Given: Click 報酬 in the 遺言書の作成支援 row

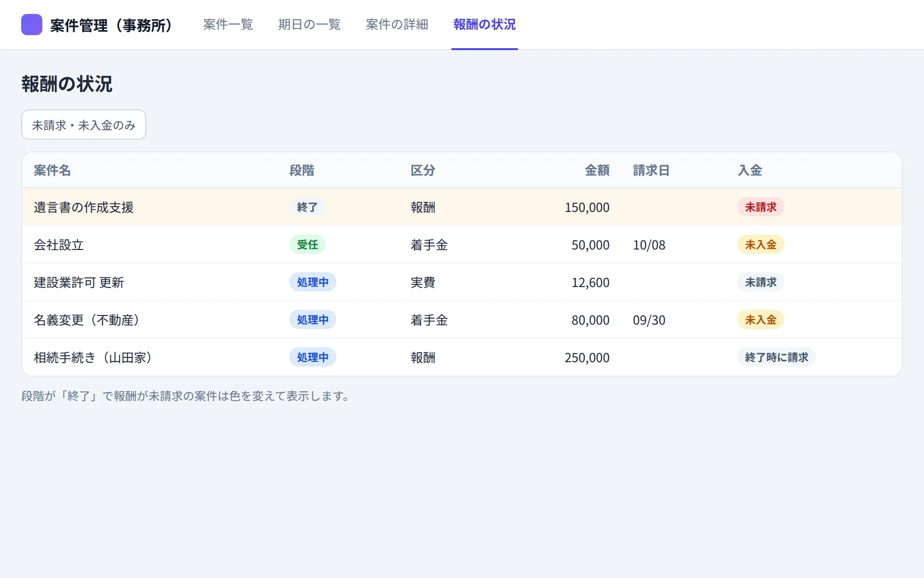Looking at the screenshot, I should coord(423,207).
